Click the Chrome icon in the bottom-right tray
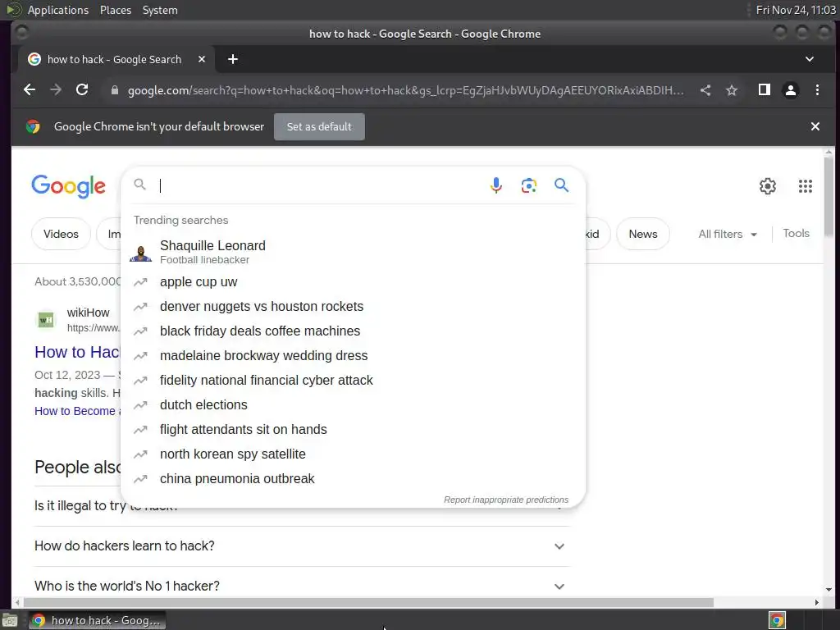This screenshot has width=840, height=630. point(777,620)
